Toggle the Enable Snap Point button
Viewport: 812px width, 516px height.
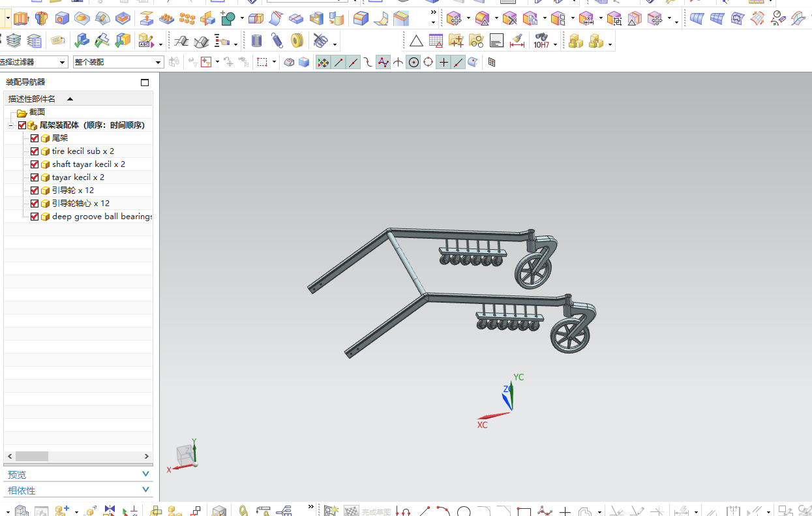323,62
